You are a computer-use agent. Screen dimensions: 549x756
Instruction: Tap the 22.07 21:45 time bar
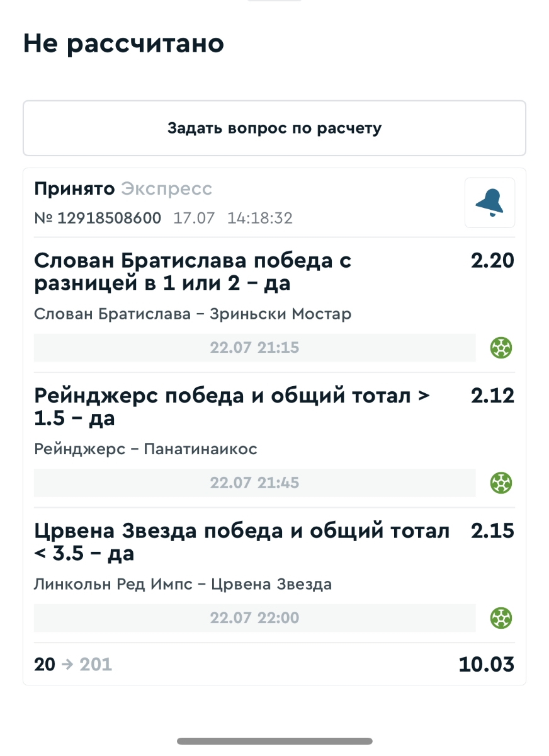click(x=254, y=483)
